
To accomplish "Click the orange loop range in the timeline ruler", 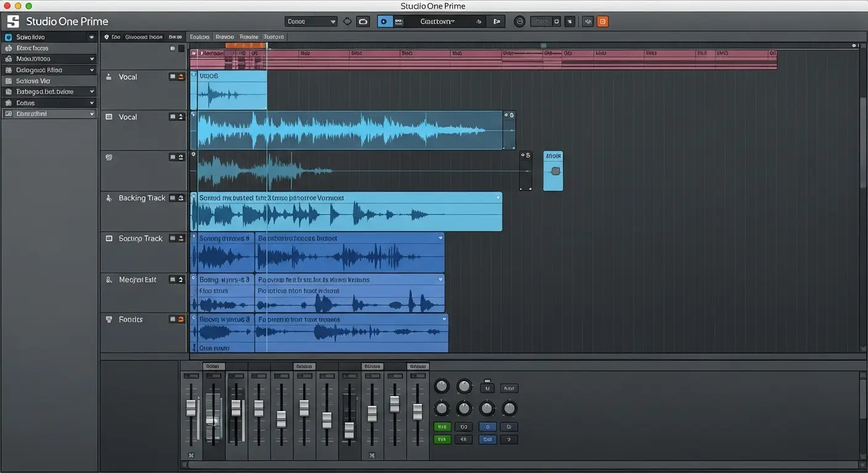I will pos(246,46).
